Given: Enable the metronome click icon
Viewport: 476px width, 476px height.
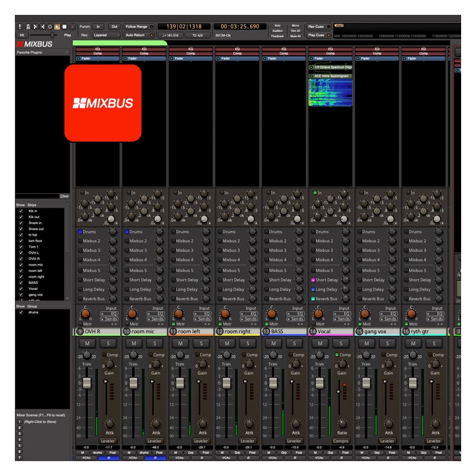Looking at the screenshot, I should [29, 26].
